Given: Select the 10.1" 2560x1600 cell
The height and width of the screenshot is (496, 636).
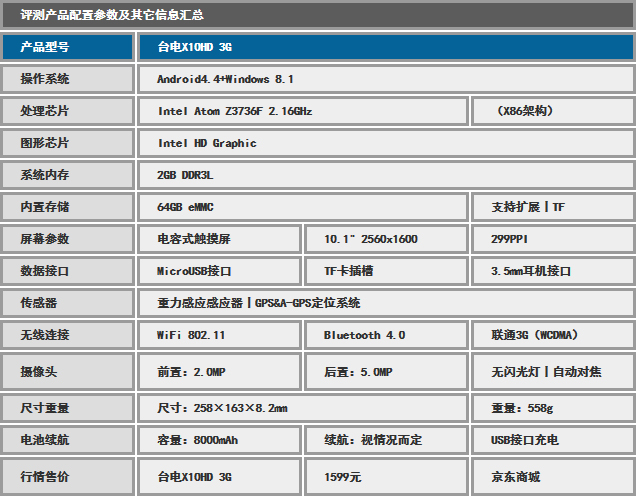Looking at the screenshot, I should coord(387,239).
